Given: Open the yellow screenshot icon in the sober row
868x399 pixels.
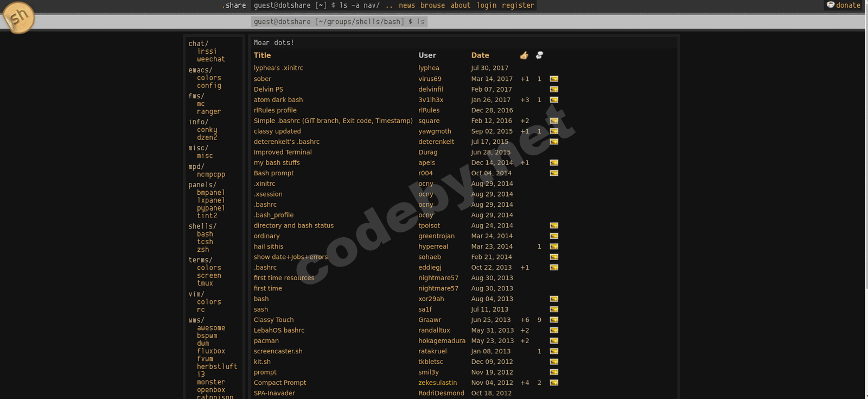Looking at the screenshot, I should pos(554,79).
